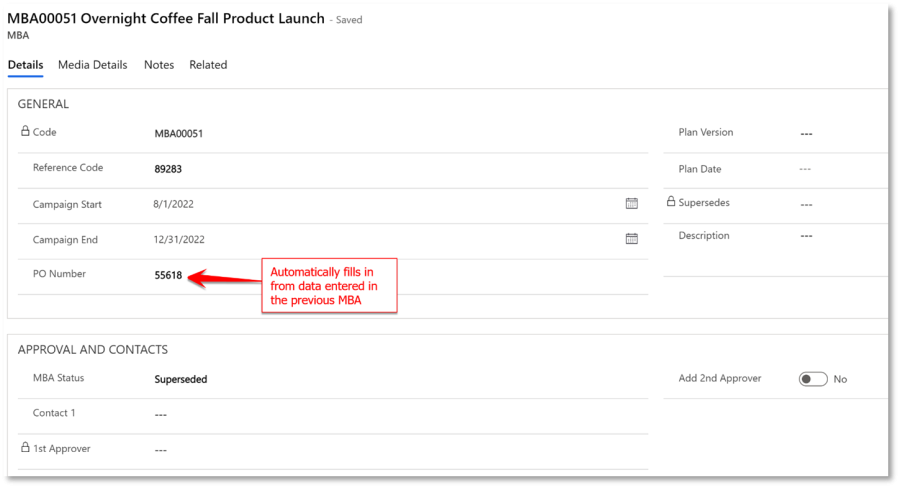Go to the Notes tab
The width and height of the screenshot is (900, 488).
click(x=159, y=65)
